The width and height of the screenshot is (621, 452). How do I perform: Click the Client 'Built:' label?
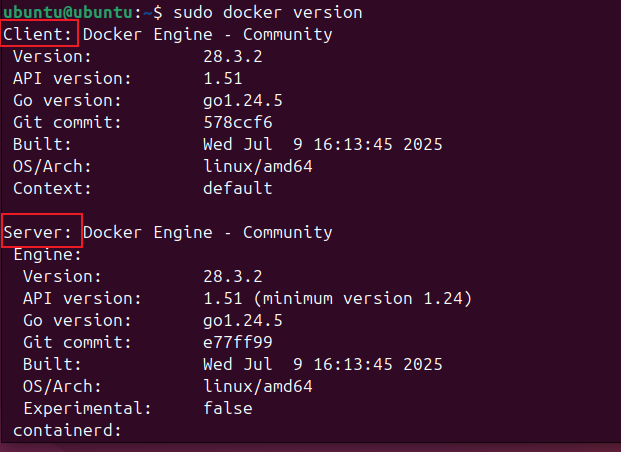point(42,145)
